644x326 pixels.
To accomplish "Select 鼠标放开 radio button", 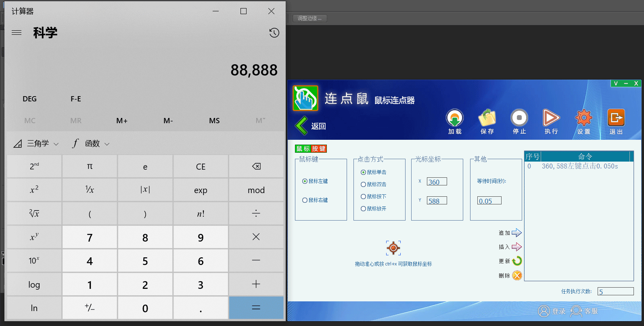I will click(363, 208).
